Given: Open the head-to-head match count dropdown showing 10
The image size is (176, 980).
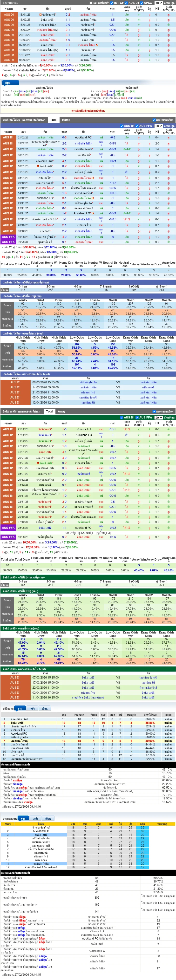Looking at the screenshot, I should click(x=158, y=3).
